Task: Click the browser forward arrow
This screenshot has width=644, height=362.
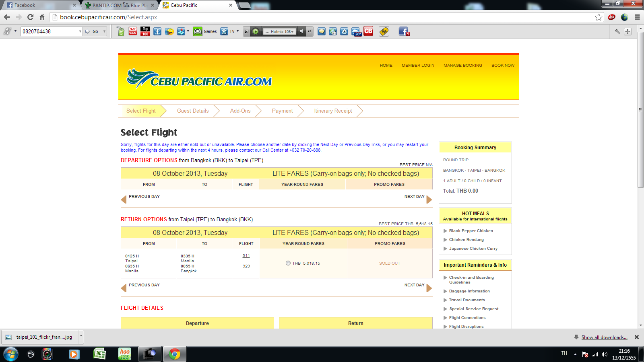Action: tap(19, 17)
